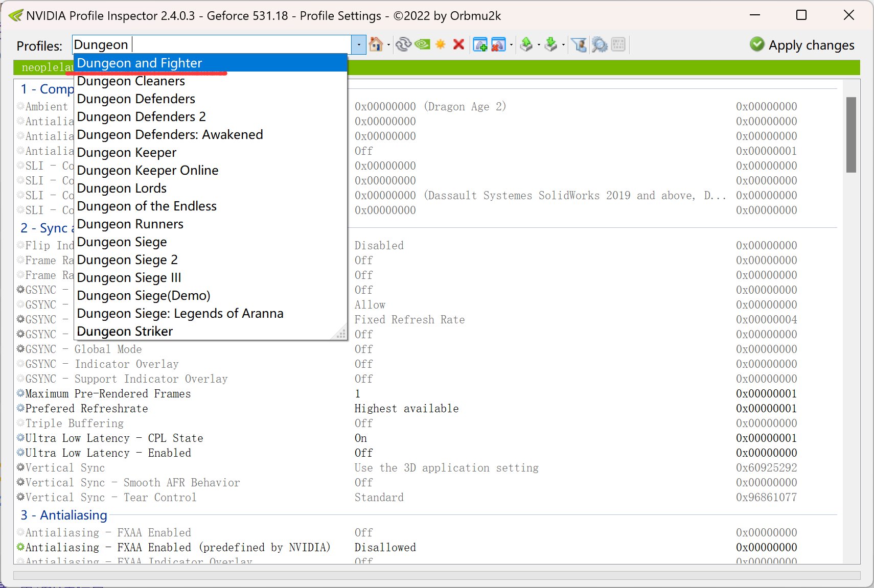The width and height of the screenshot is (874, 588).
Task: Click the add application to profile icon
Action: [x=480, y=45]
